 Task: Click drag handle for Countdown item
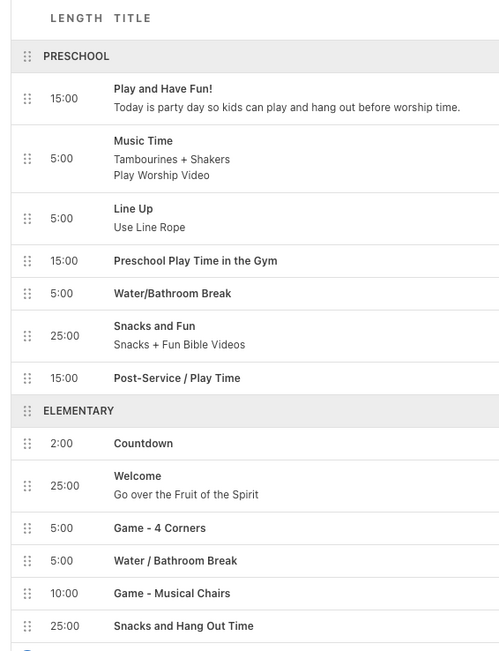27,443
